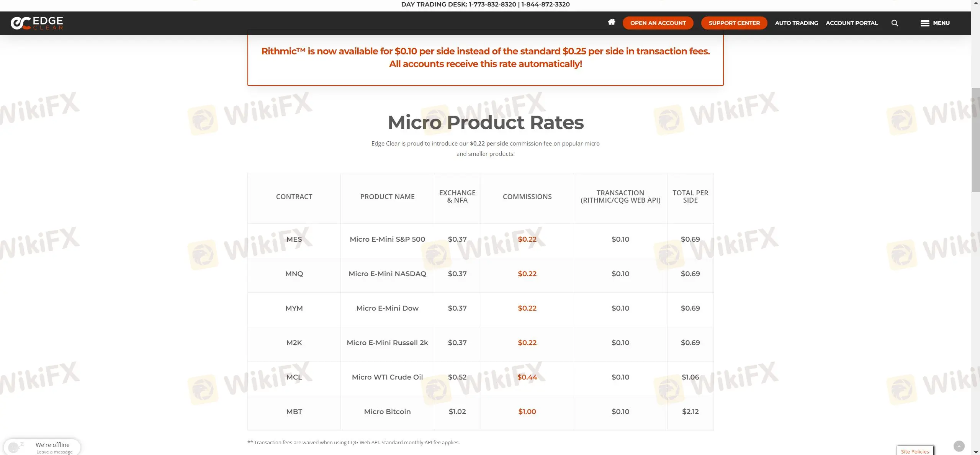
Task: Click the Edge Clear logo
Action: pyautogui.click(x=37, y=23)
